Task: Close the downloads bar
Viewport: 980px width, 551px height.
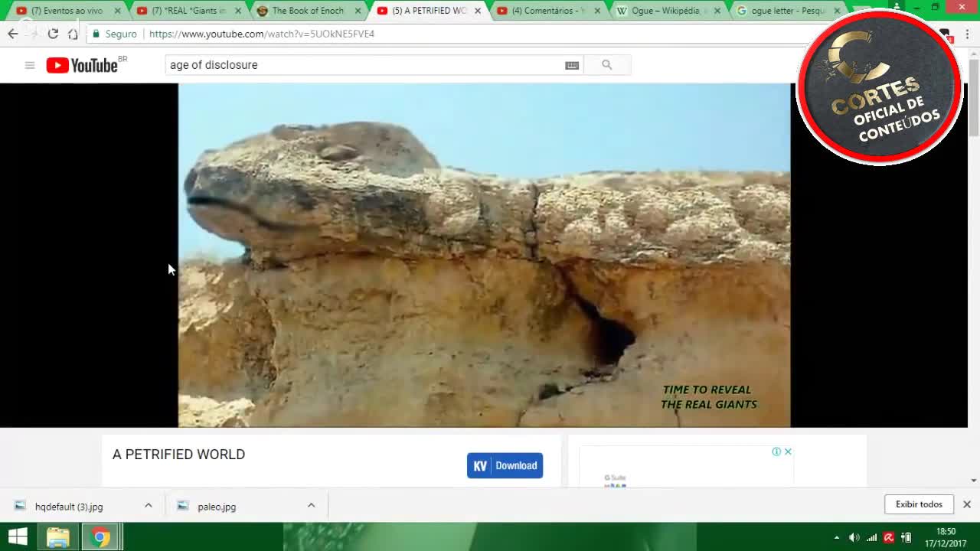Action: tap(967, 504)
